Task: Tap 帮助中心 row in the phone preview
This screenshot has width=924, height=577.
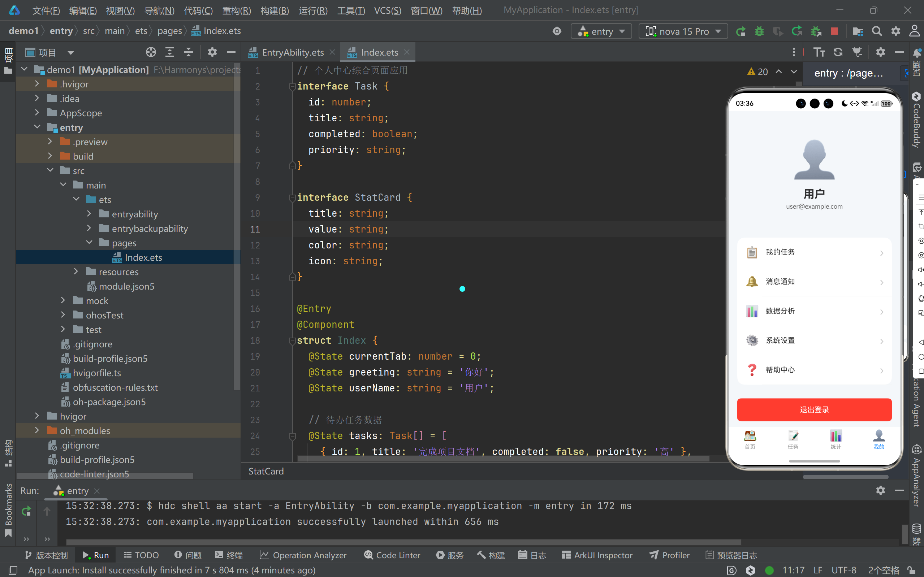Action: (x=814, y=370)
